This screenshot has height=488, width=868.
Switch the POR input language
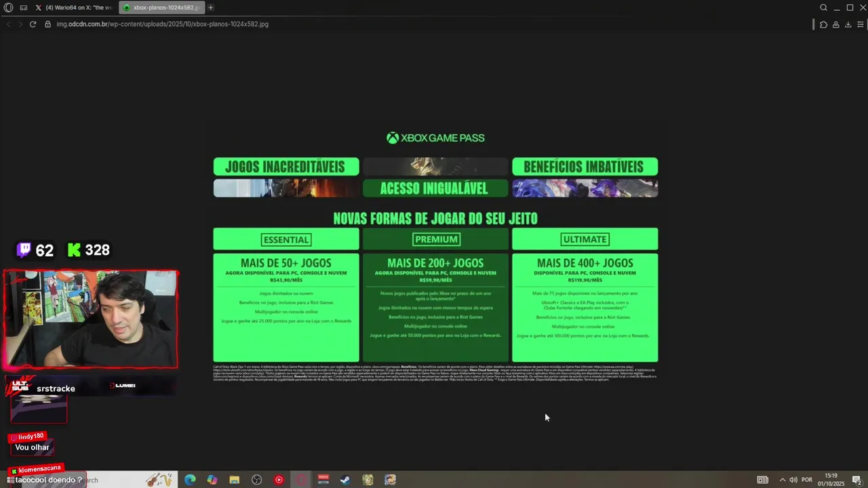(807, 480)
